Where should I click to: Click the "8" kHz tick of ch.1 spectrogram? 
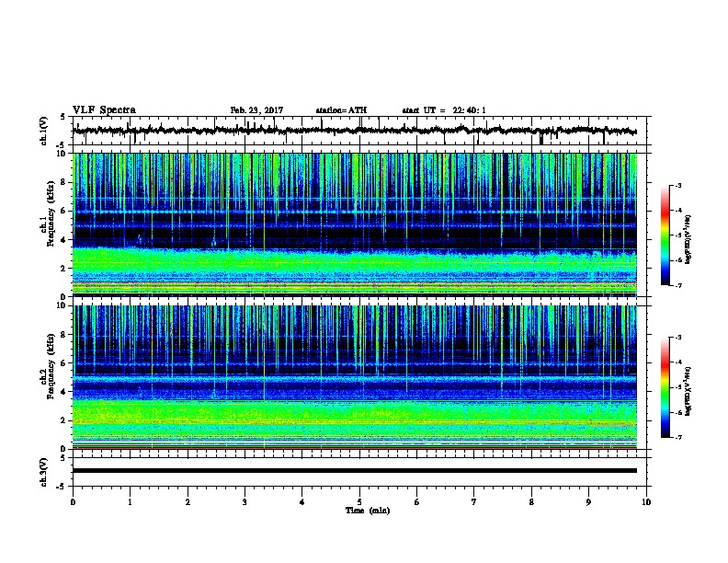tap(64, 182)
